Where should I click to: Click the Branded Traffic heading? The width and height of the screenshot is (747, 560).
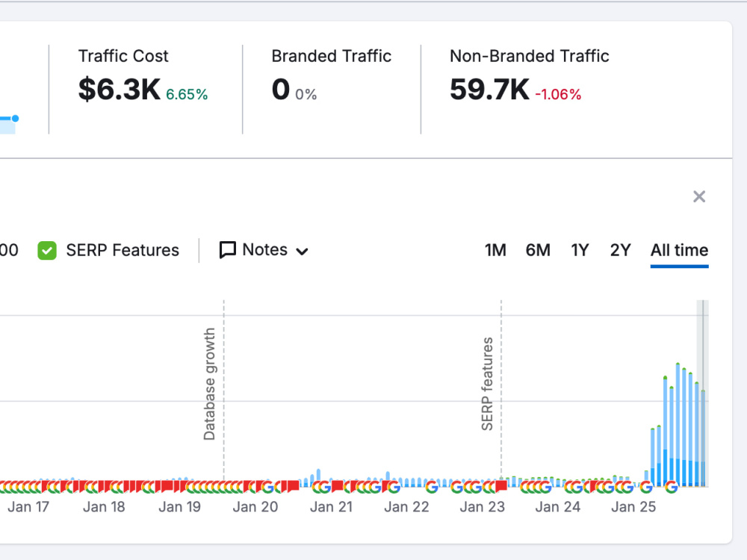click(332, 56)
